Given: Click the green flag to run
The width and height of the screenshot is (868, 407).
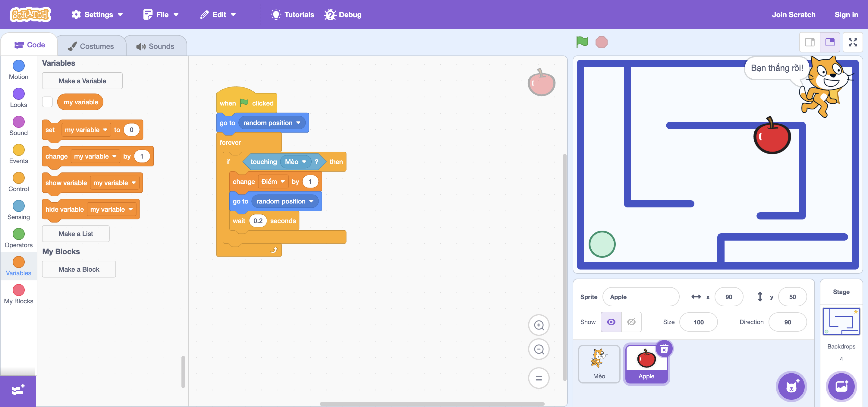Looking at the screenshot, I should 582,42.
